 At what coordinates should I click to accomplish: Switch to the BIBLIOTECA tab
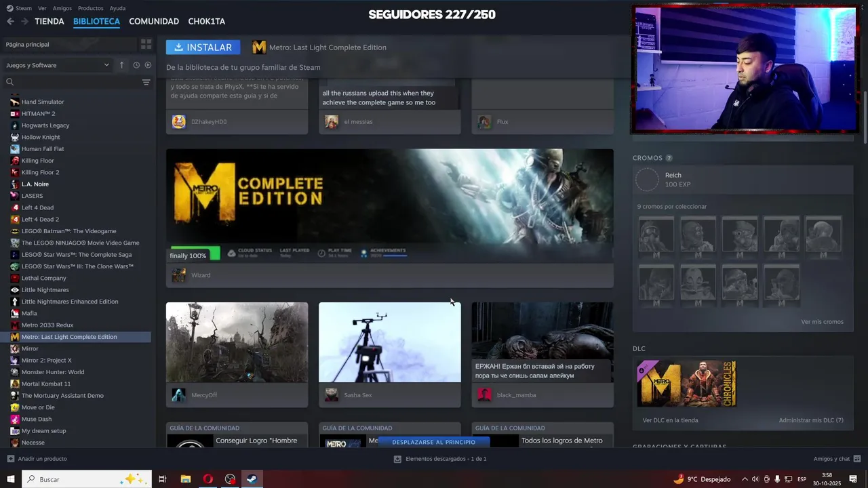(96, 22)
